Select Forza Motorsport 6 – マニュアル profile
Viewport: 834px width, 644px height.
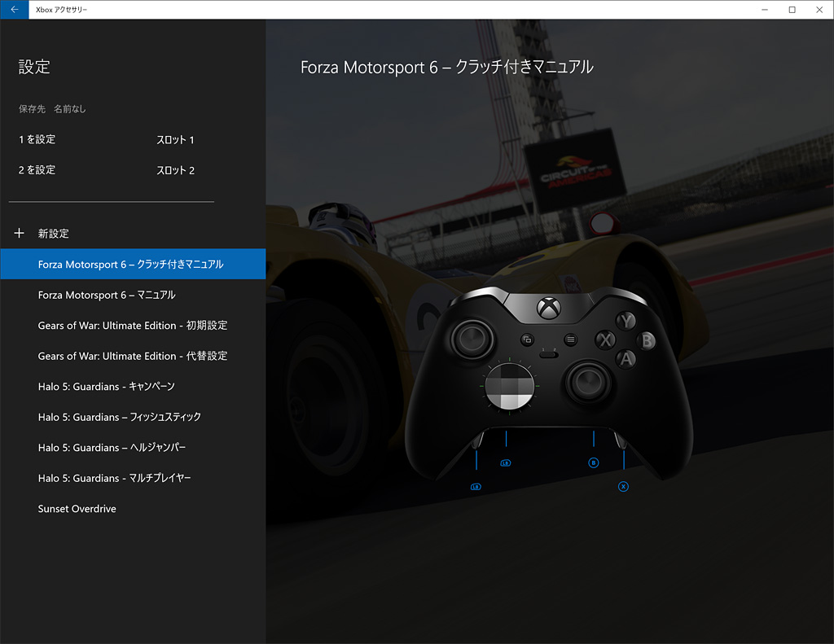[x=133, y=295]
